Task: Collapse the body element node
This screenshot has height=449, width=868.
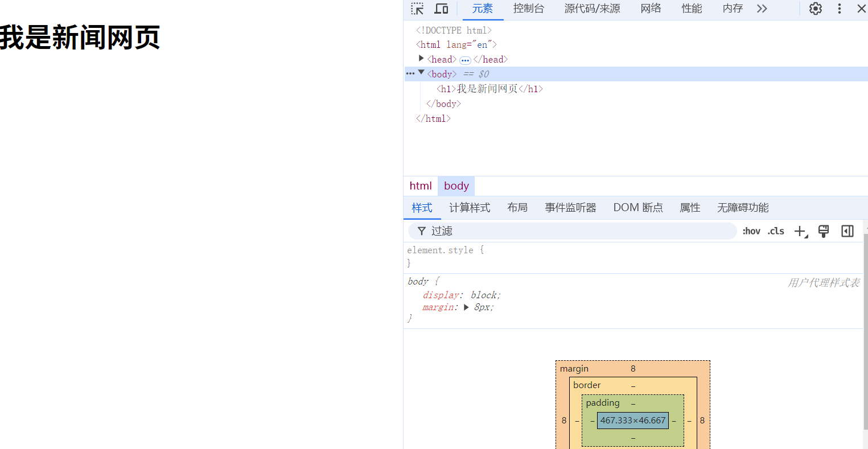Action: tap(421, 73)
